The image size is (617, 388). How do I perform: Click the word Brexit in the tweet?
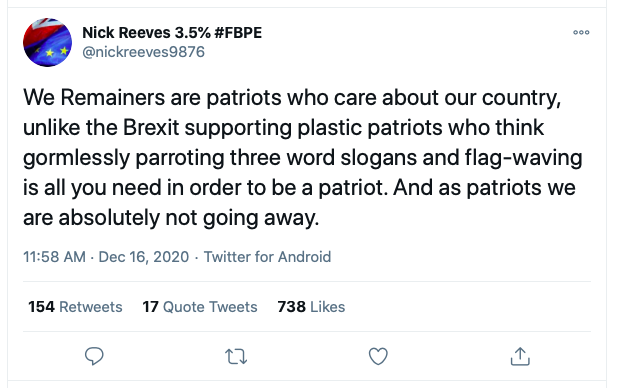[151, 127]
